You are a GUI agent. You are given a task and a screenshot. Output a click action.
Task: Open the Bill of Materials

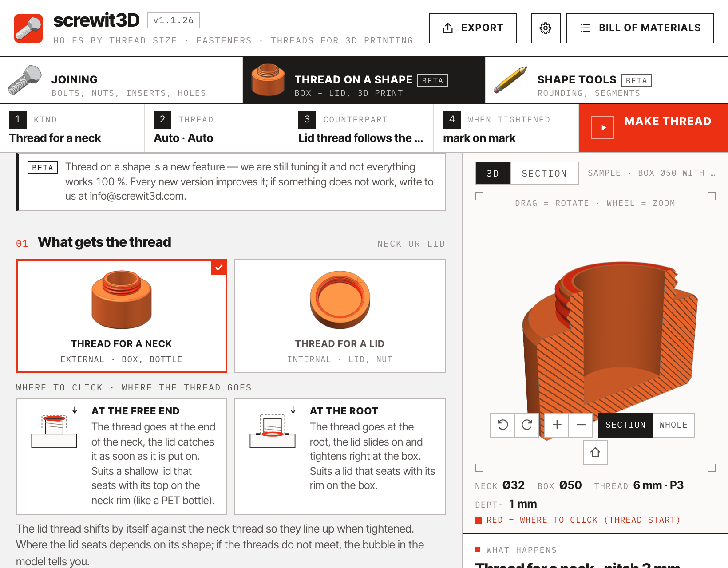[x=640, y=28]
